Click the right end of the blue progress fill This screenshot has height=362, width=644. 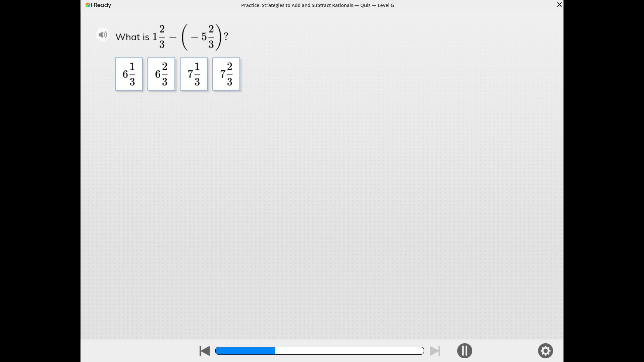[x=274, y=351]
